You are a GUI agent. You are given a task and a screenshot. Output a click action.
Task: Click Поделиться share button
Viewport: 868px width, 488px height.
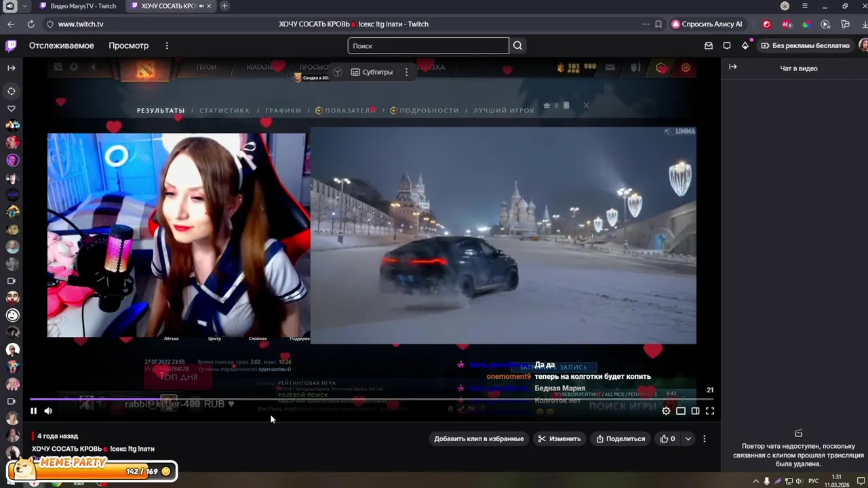point(620,439)
